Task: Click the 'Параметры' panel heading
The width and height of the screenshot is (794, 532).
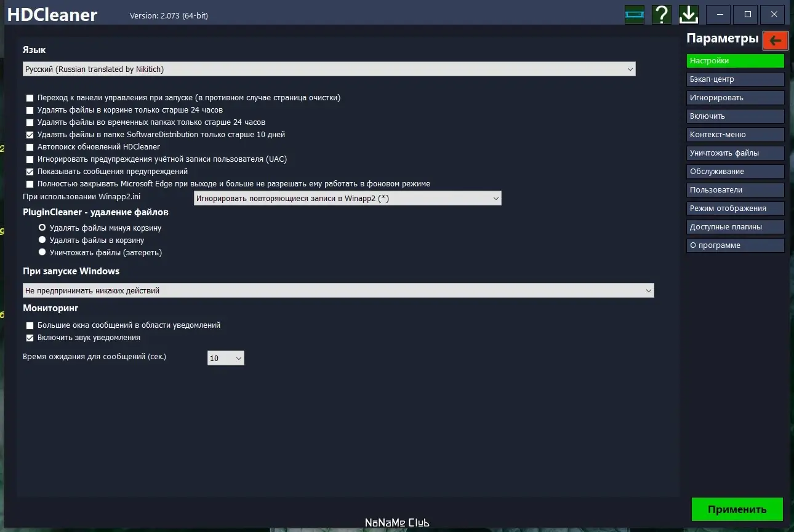Action: tap(723, 39)
